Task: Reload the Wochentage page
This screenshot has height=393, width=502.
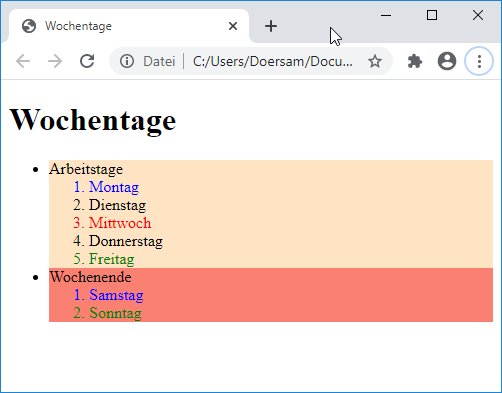Action: [x=87, y=61]
